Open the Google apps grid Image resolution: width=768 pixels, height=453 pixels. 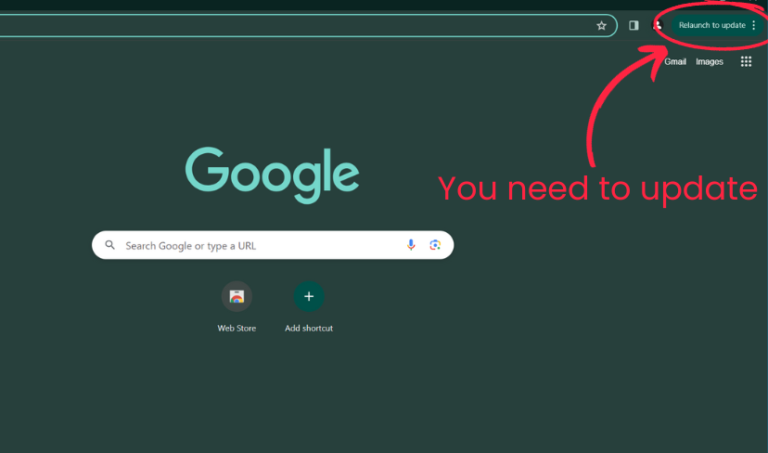746,62
